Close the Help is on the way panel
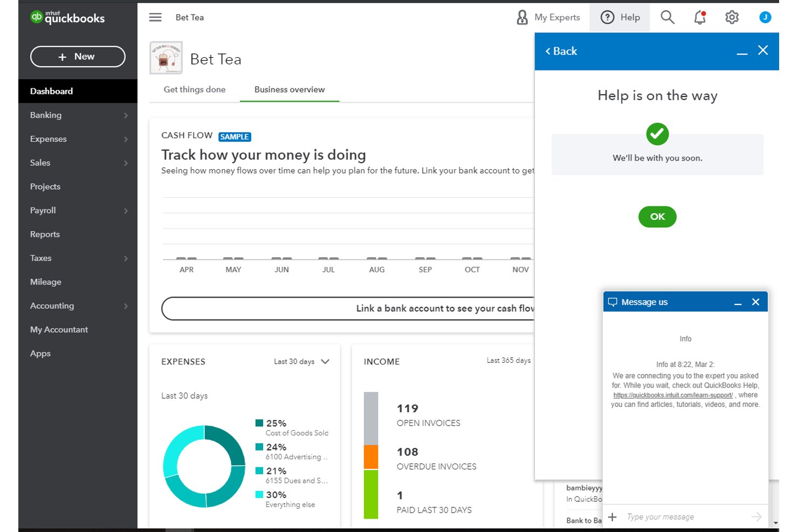Image resolution: width=798 pixels, height=532 pixels. (x=763, y=51)
